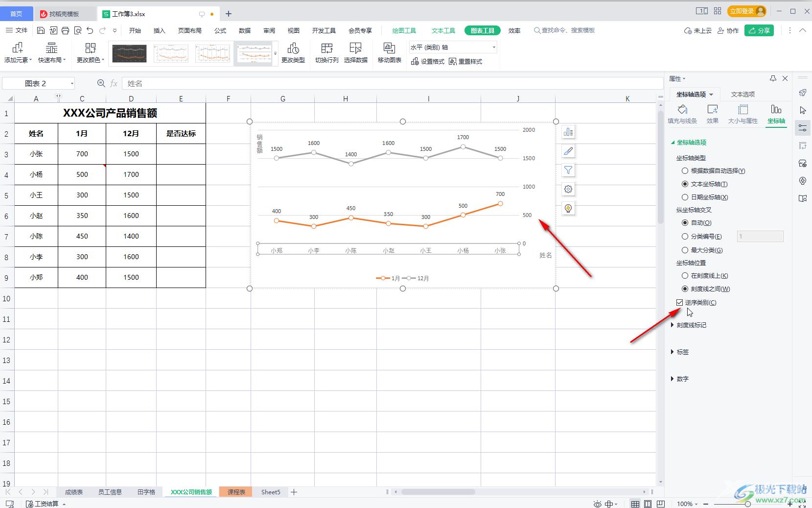The image size is (812, 508).
Task: Click Login (立即登录) button
Action: (746, 11)
